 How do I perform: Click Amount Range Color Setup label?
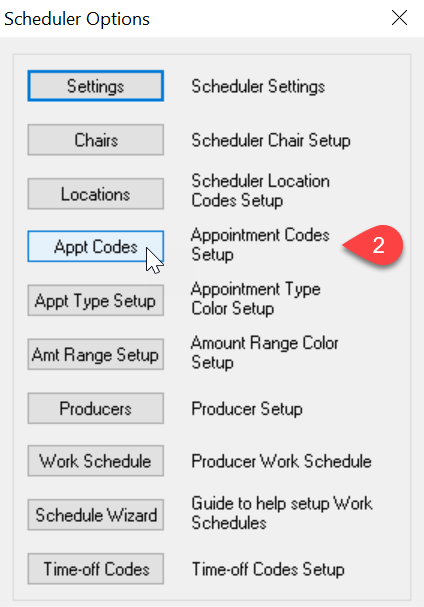265,353
